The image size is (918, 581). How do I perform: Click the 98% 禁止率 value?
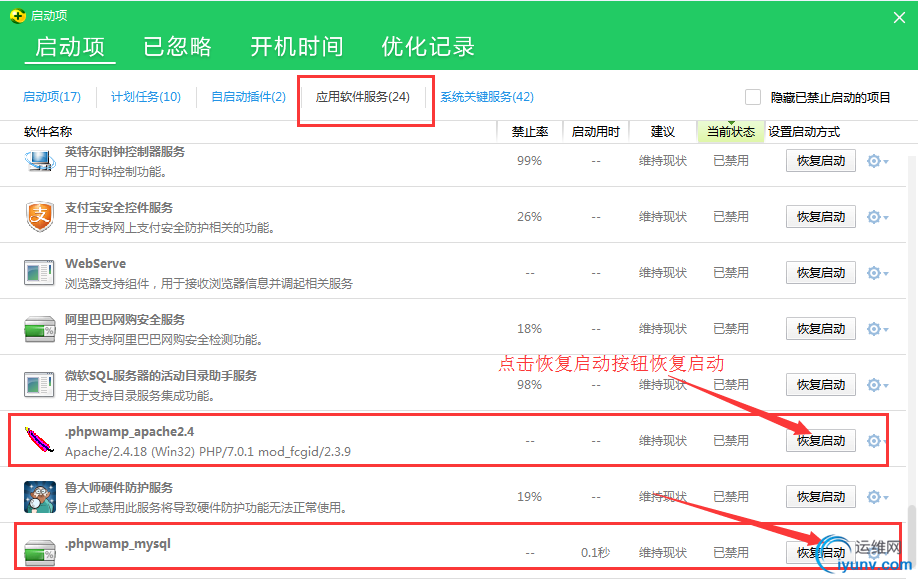pyautogui.click(x=529, y=385)
